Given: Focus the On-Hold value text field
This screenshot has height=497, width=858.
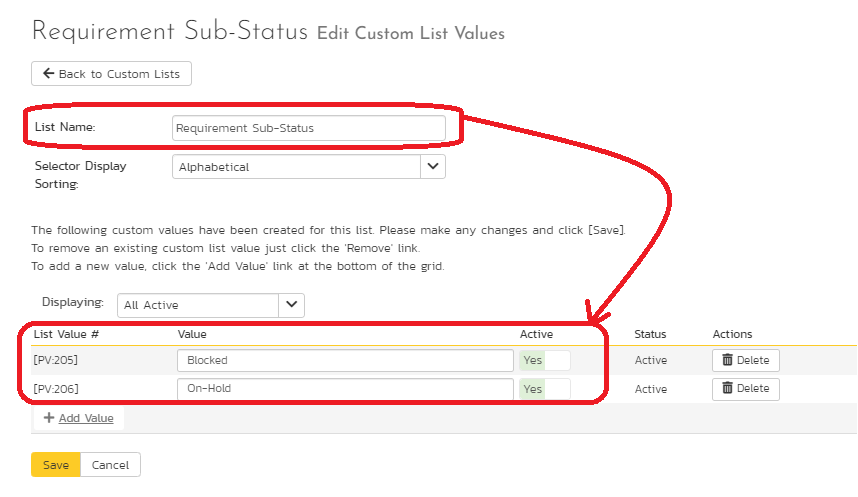Looking at the screenshot, I should [345, 389].
